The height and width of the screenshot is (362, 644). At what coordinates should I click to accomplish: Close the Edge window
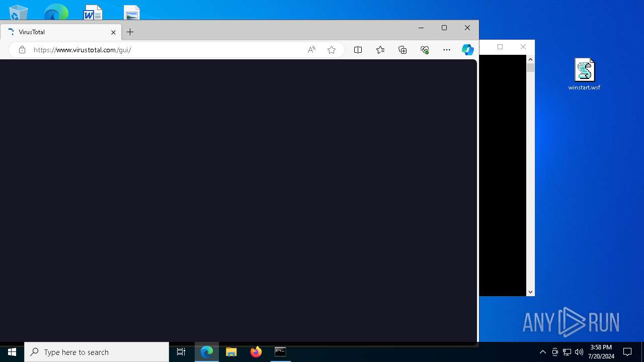[x=467, y=28]
